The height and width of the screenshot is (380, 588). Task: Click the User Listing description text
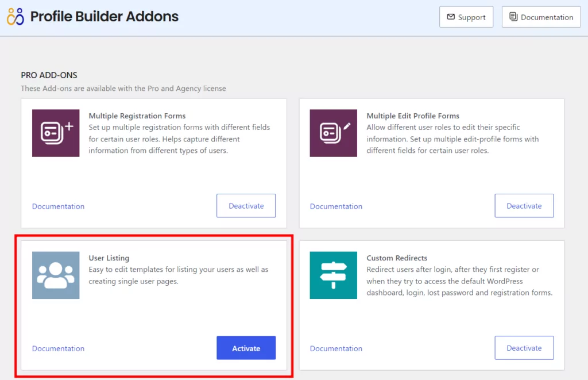[x=179, y=275]
